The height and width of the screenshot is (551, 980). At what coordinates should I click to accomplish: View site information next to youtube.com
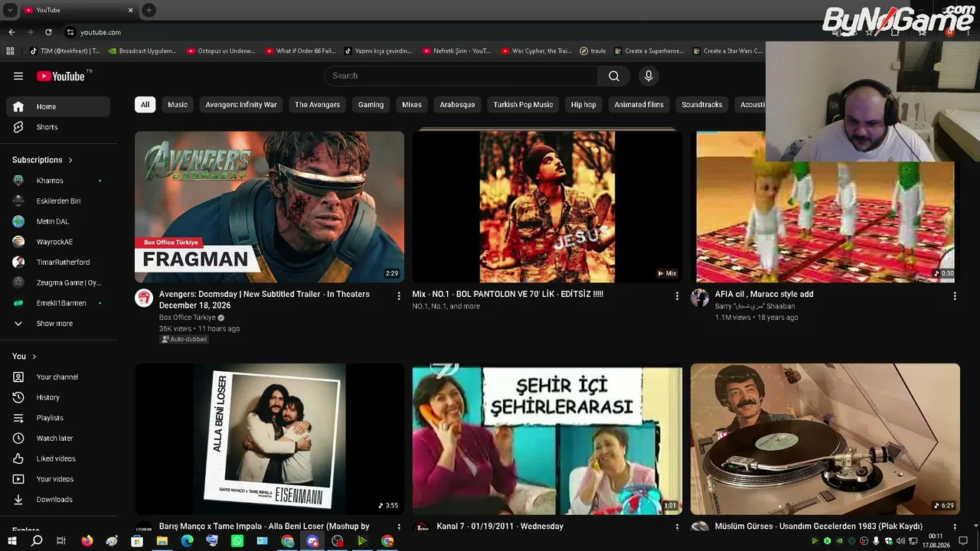tap(70, 32)
